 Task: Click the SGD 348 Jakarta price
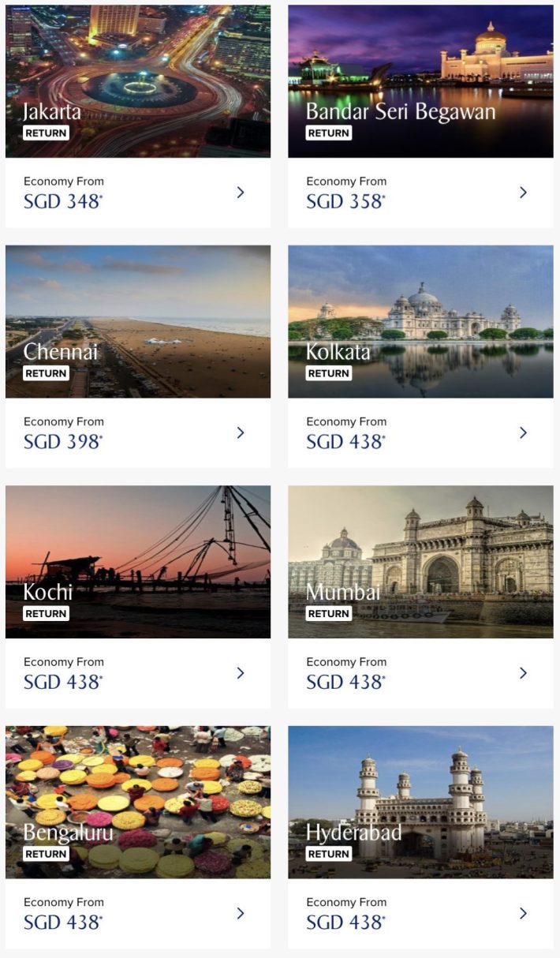[x=63, y=201]
